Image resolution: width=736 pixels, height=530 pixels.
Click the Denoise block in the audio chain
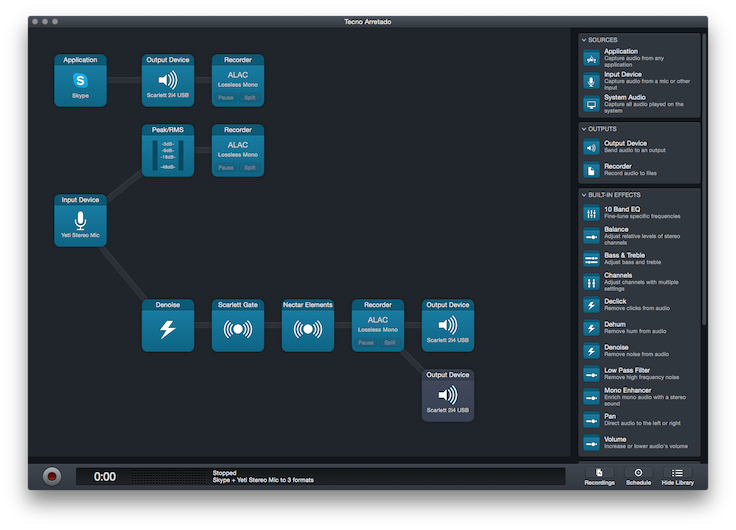(x=167, y=326)
